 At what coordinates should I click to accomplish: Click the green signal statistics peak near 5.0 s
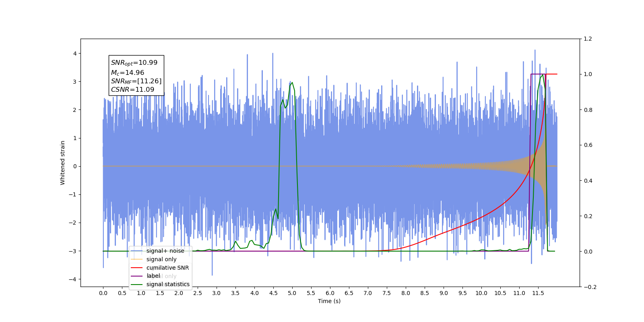pos(292,83)
